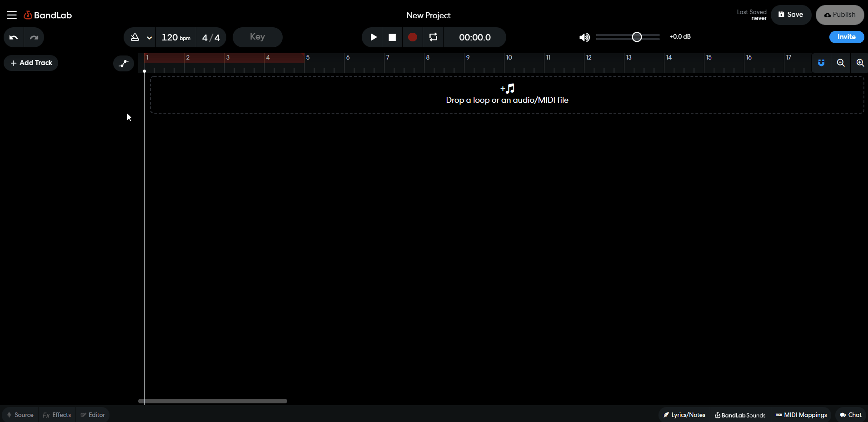Screen dimensions: 868x422
Task: Disable snap to grid magnet
Action: [821, 63]
